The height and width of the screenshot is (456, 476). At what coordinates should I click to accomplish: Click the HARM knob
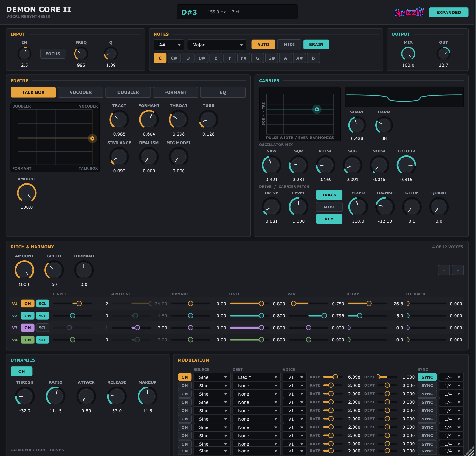tap(384, 125)
